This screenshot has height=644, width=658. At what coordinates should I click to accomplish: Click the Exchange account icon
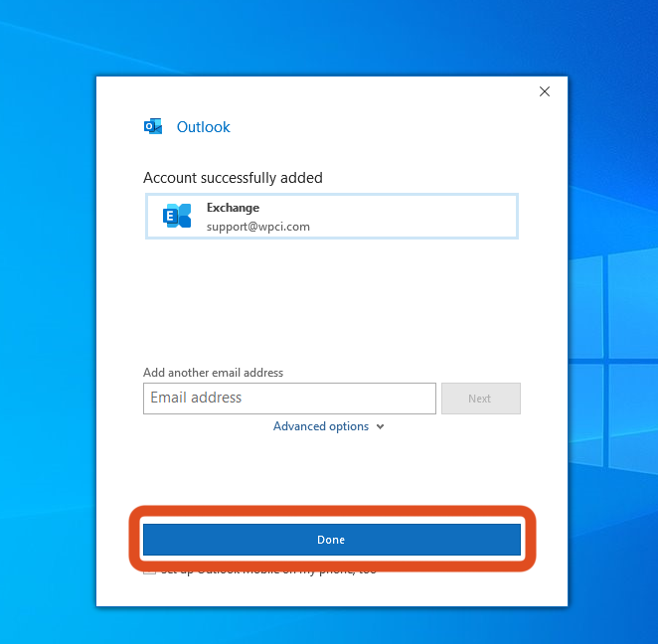tap(177, 216)
